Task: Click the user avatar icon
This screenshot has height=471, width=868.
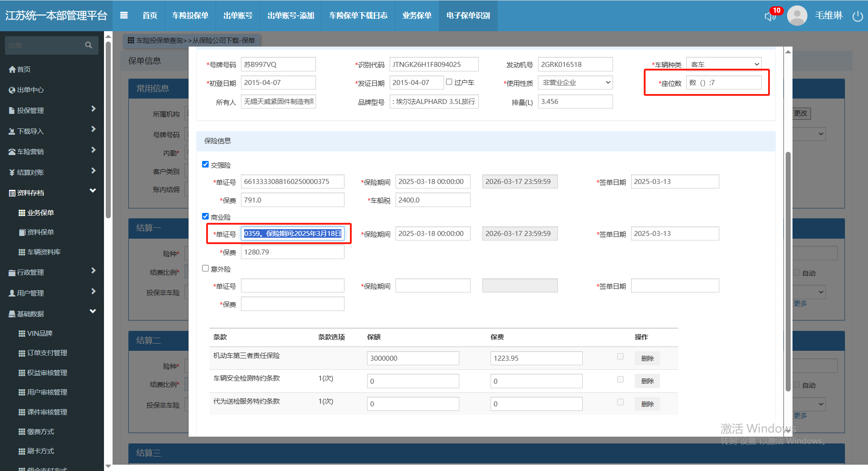Action: click(x=797, y=16)
